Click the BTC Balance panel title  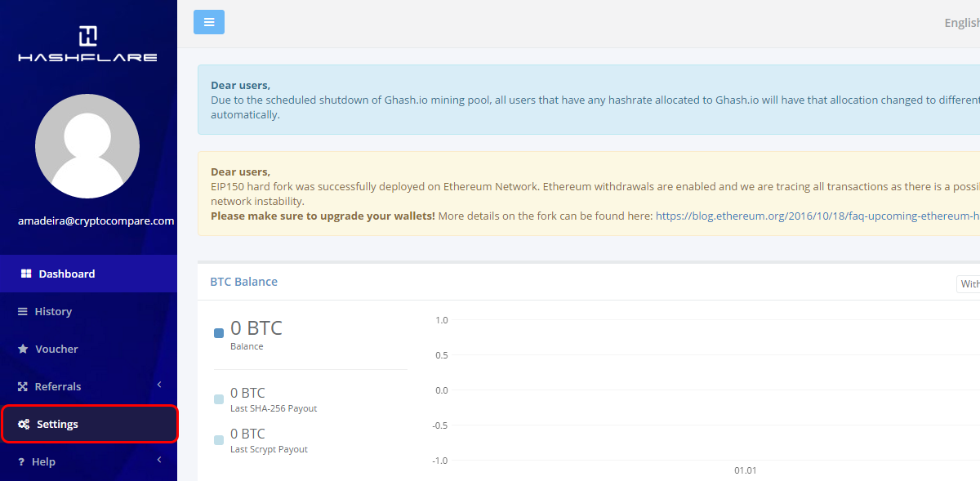coord(244,282)
